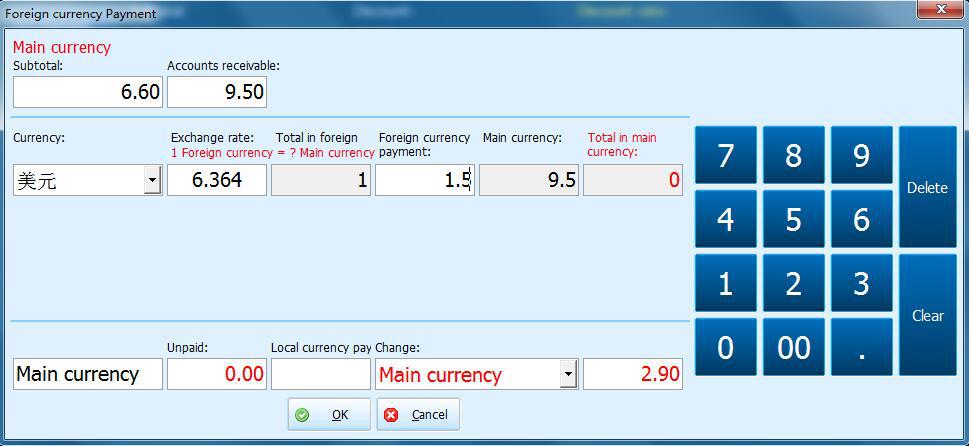Image resolution: width=969 pixels, height=446 pixels.
Task: Tap the decimal point key
Action: 861,347
